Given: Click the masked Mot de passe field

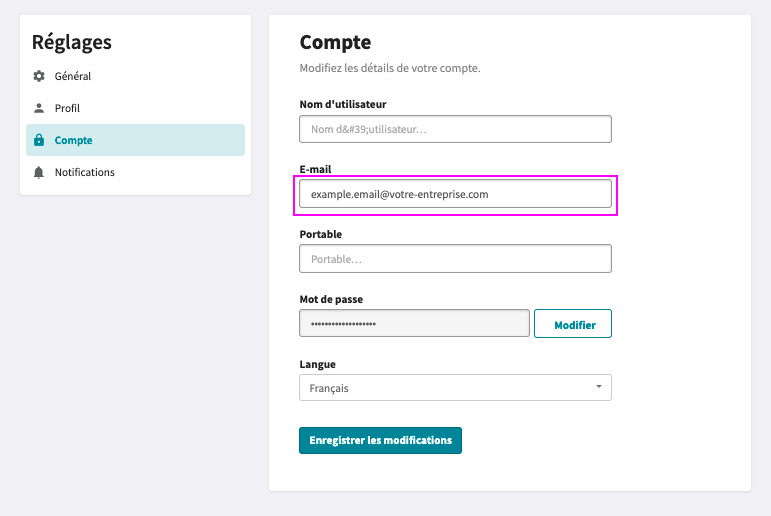Looking at the screenshot, I should pos(415,323).
